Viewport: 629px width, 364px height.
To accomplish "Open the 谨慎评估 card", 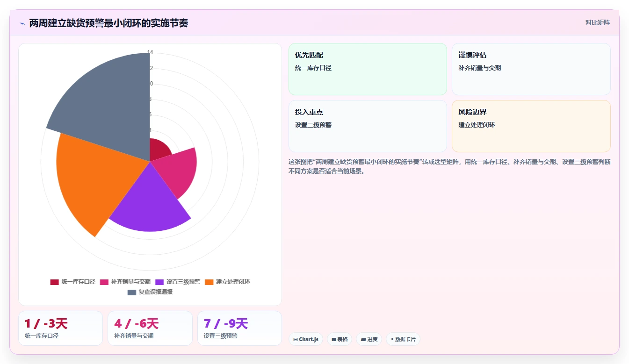I will click(531, 69).
